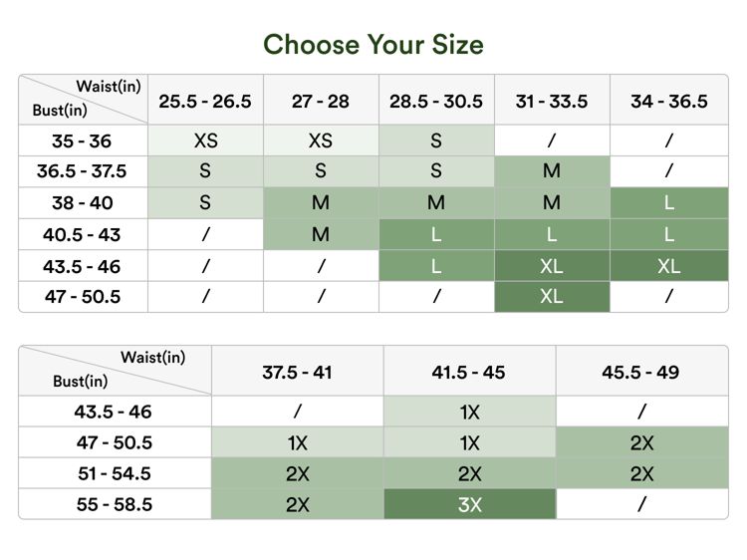Click 1X cell in 43.5 - 46 row
This screenshot has width=747, height=560.
point(469,412)
